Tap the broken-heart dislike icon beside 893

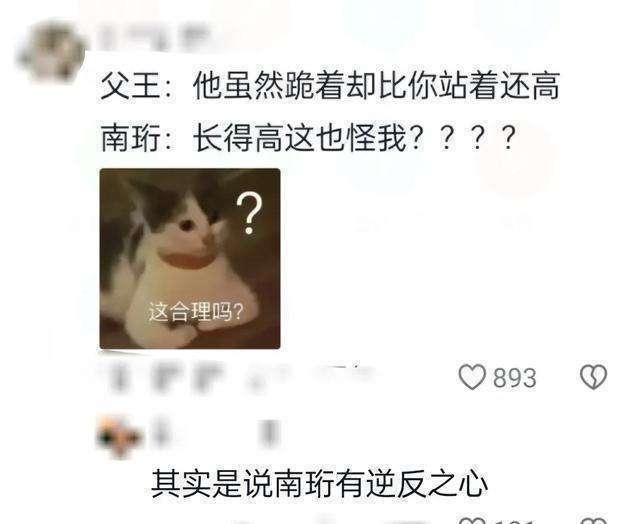coord(593,376)
